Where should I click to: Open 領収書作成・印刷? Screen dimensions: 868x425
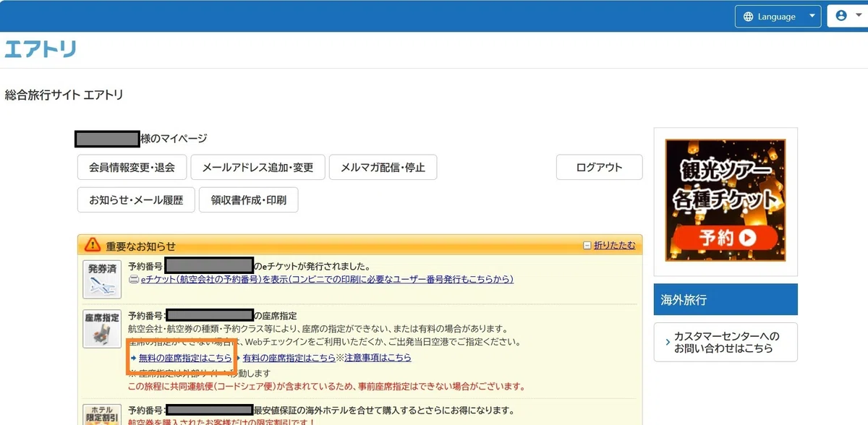click(x=248, y=200)
